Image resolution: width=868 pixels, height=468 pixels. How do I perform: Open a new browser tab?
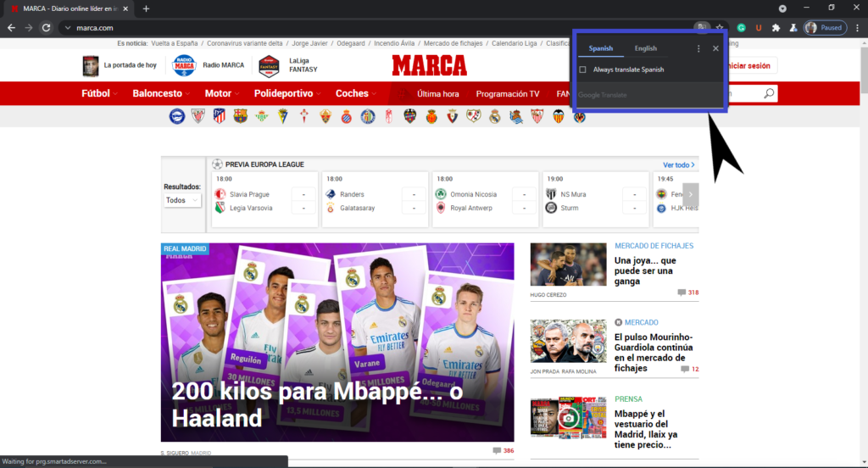(x=146, y=8)
